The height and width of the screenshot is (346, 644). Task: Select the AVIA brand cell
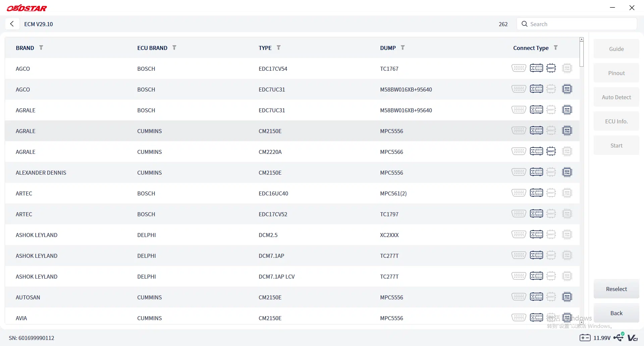pos(21,318)
